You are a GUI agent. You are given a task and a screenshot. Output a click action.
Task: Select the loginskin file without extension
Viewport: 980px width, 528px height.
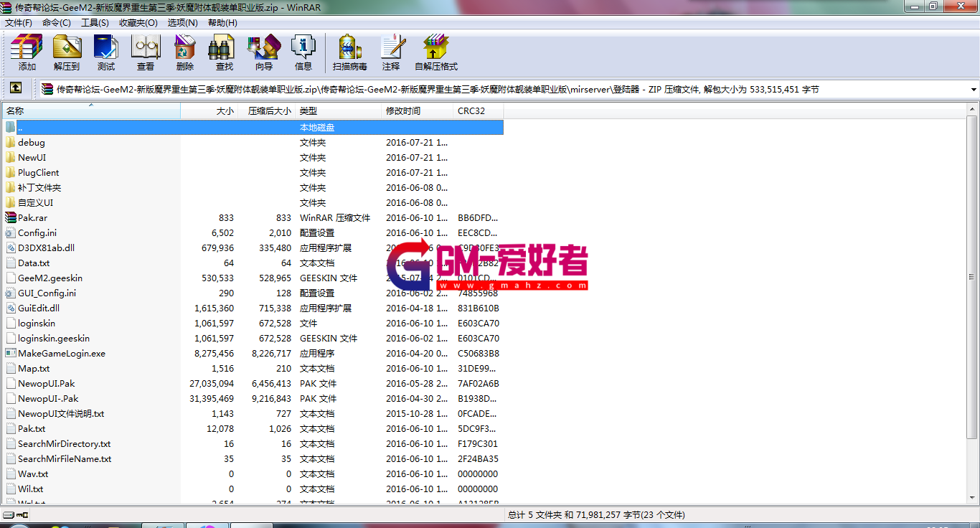click(x=36, y=323)
